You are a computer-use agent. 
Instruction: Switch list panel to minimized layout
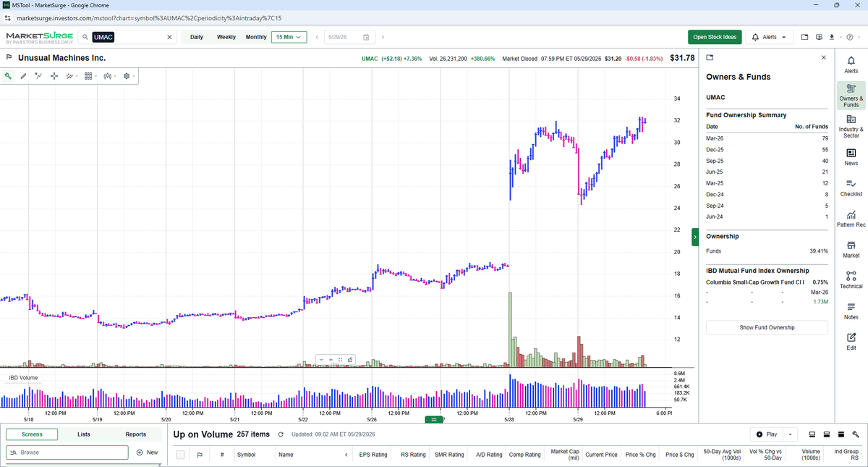click(x=812, y=434)
